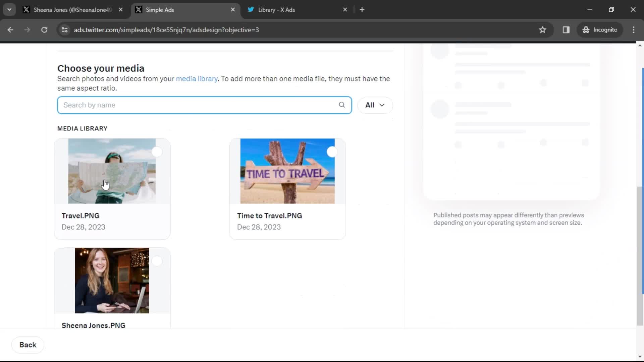
Task: Focus the Search by name field
Action: (205, 105)
